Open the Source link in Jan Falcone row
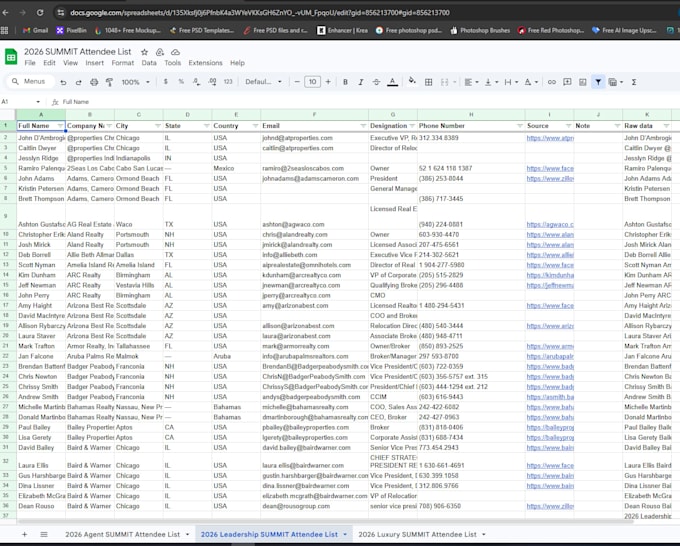 (x=550, y=356)
